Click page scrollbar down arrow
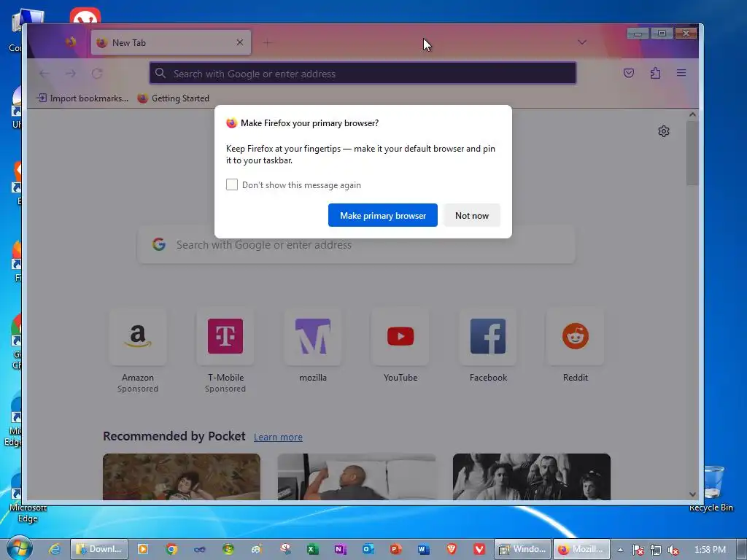Viewport: 747px width, 560px height. point(692,494)
